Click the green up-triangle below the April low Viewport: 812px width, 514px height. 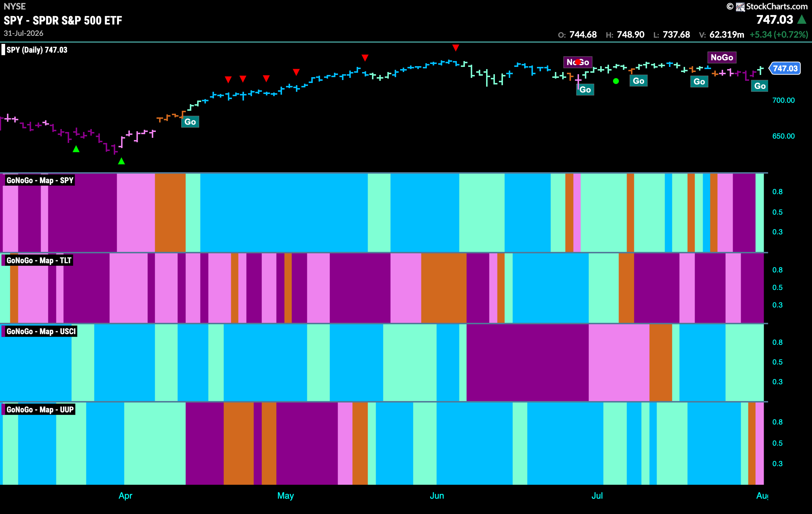pyautogui.click(x=121, y=161)
